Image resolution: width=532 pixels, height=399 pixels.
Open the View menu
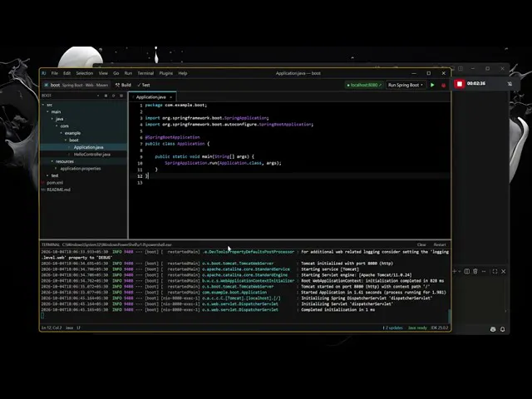[103, 73]
